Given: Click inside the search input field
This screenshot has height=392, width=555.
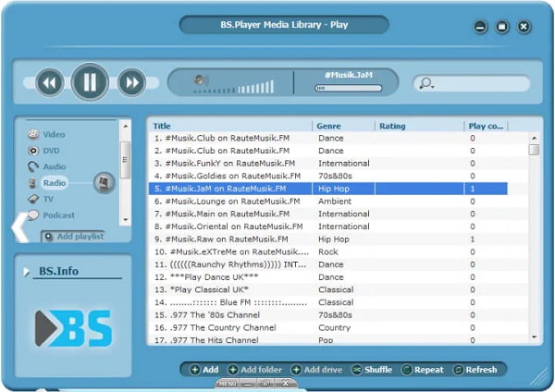Looking at the screenshot, I should 481,83.
